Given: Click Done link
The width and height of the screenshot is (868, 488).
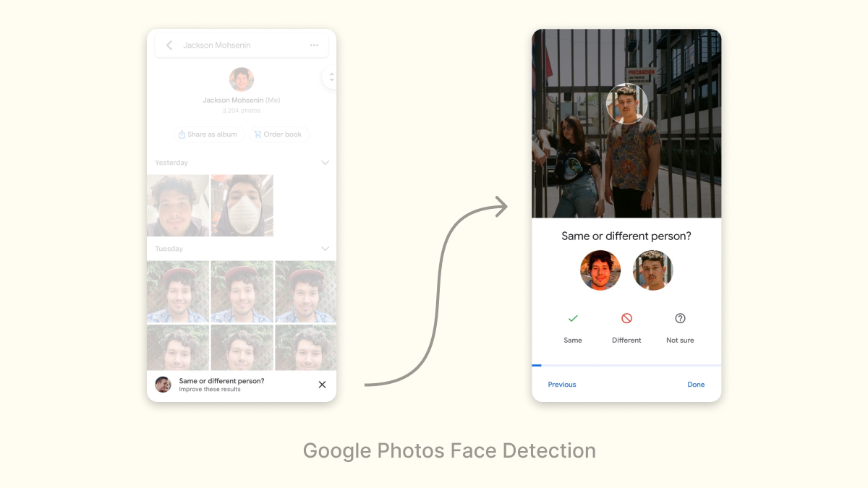Looking at the screenshot, I should [696, 385].
